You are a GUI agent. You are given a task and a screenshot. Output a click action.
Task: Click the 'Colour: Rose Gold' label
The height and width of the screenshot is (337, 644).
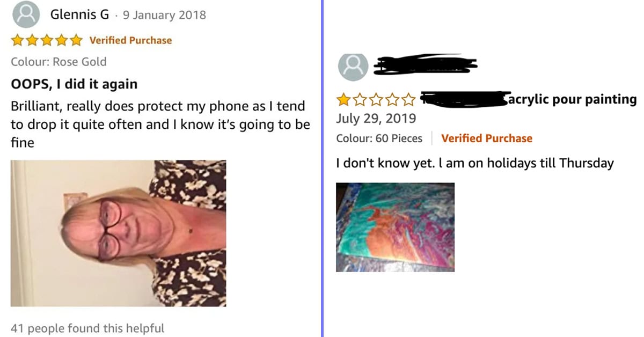click(58, 62)
